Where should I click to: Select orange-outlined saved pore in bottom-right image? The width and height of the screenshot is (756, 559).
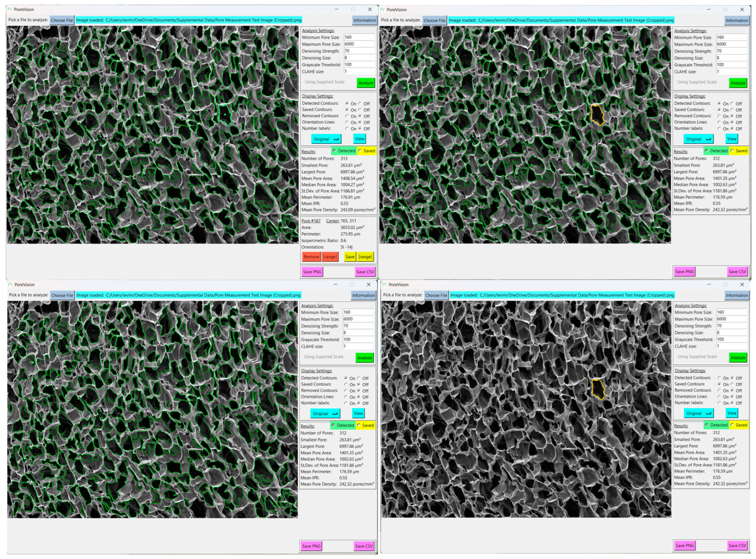tap(598, 390)
